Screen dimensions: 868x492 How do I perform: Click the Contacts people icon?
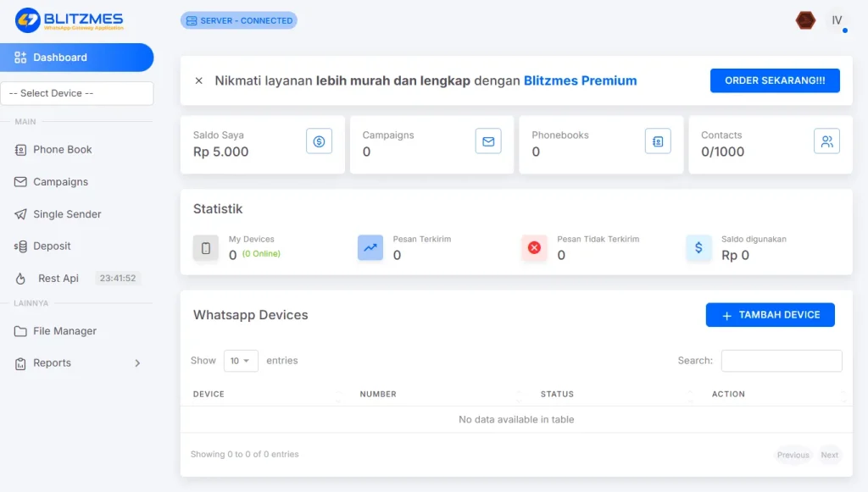point(826,141)
